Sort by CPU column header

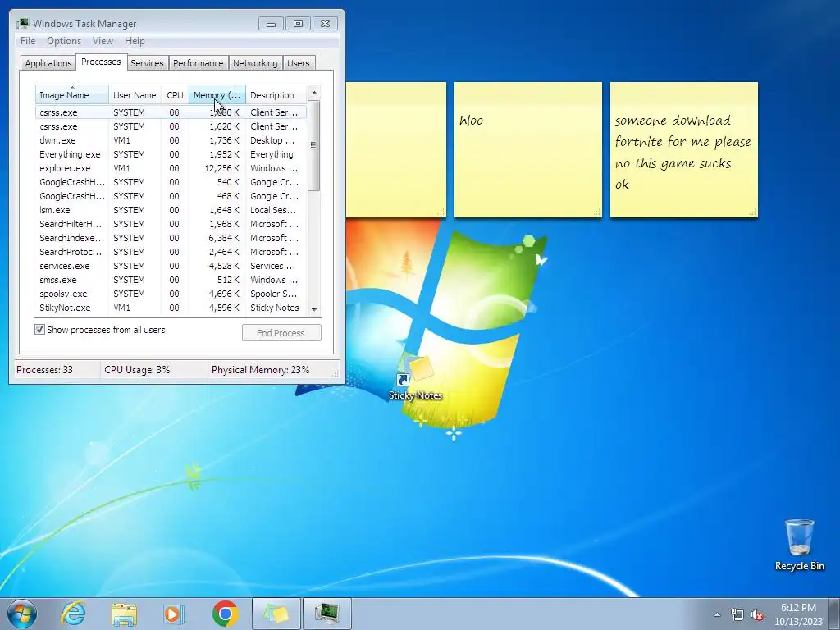click(175, 95)
